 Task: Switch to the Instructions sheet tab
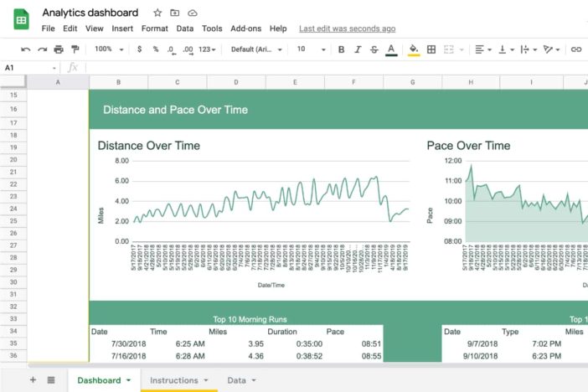tap(179, 380)
